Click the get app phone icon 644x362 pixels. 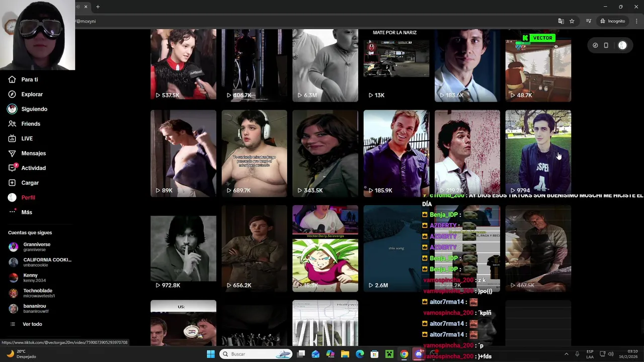(x=606, y=45)
